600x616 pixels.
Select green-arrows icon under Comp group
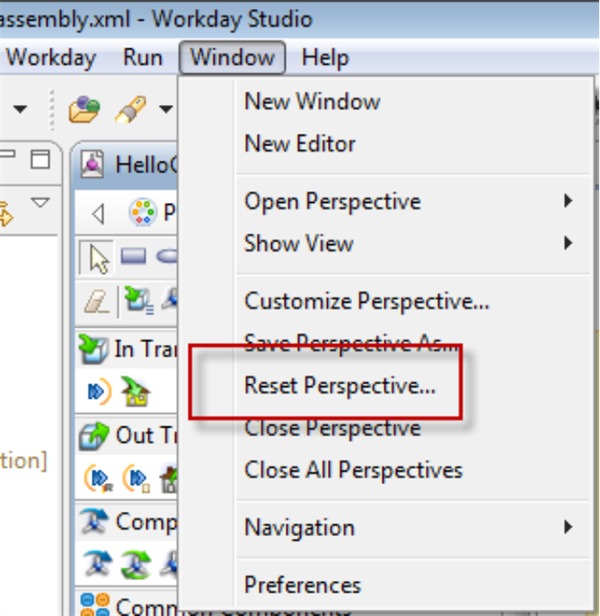tap(136, 565)
